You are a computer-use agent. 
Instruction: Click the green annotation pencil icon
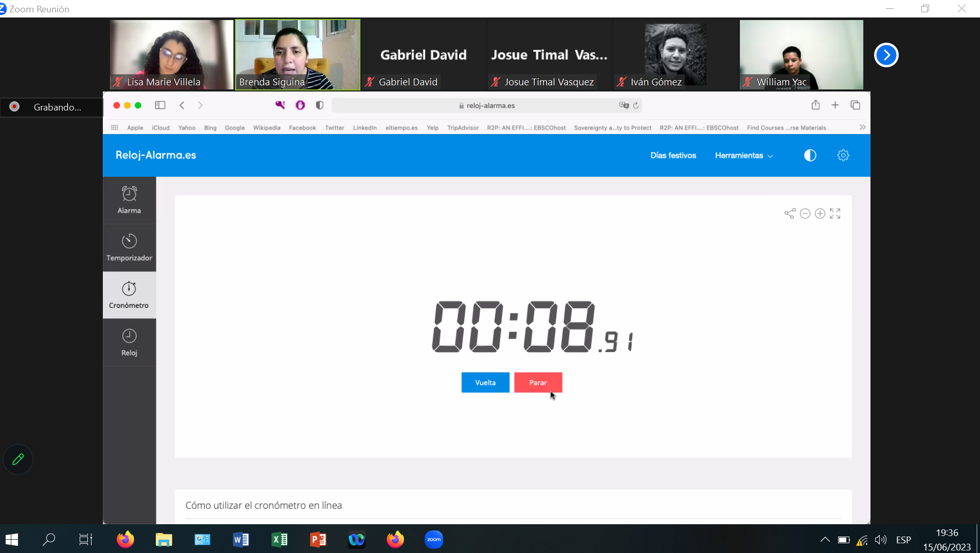[18, 459]
